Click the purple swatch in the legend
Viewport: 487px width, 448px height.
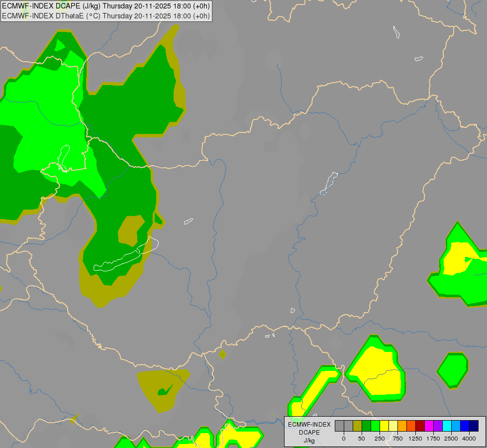[x=438, y=426]
